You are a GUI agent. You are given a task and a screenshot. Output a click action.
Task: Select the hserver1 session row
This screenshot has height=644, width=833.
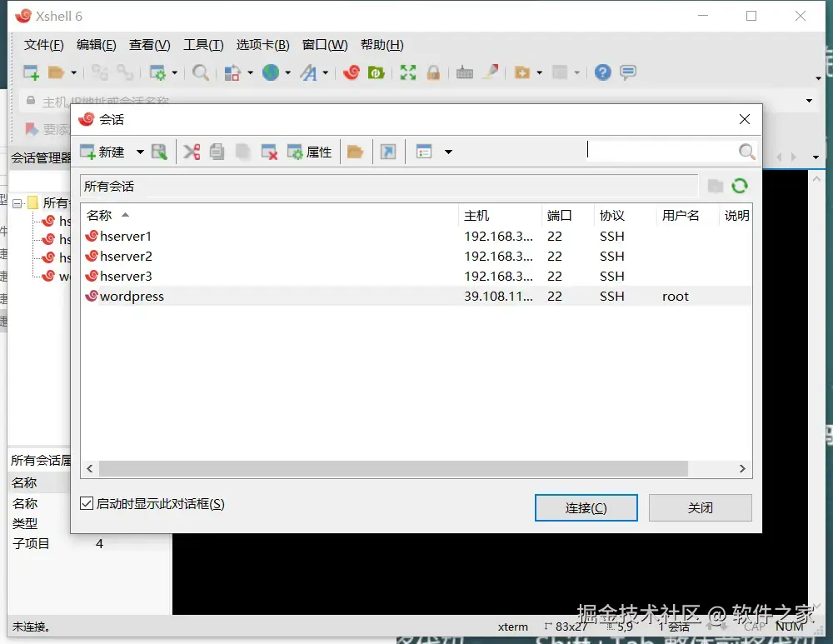416,236
